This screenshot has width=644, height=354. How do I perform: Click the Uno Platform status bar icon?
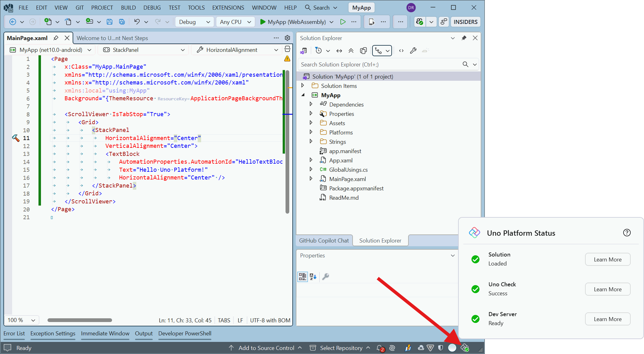(x=465, y=348)
